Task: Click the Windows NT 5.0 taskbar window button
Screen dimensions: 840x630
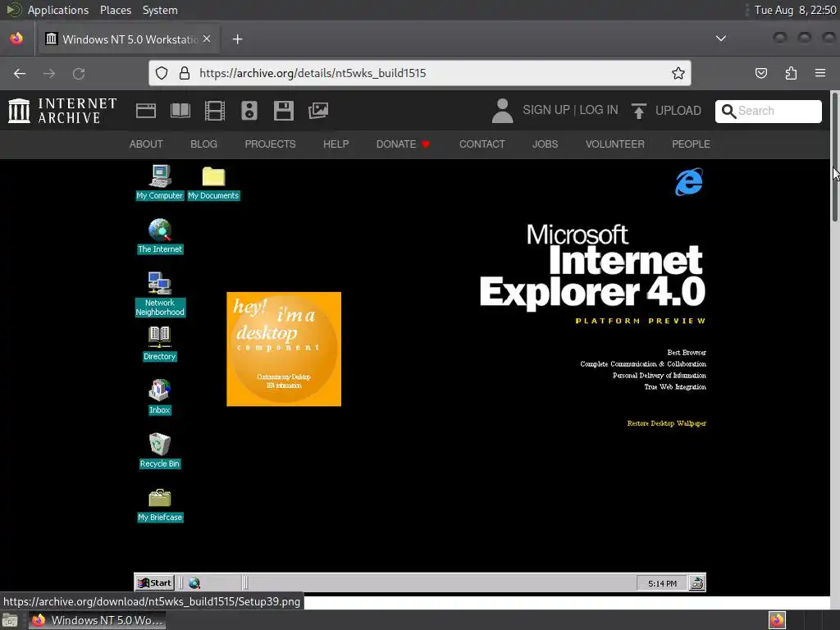Action: coord(97,620)
